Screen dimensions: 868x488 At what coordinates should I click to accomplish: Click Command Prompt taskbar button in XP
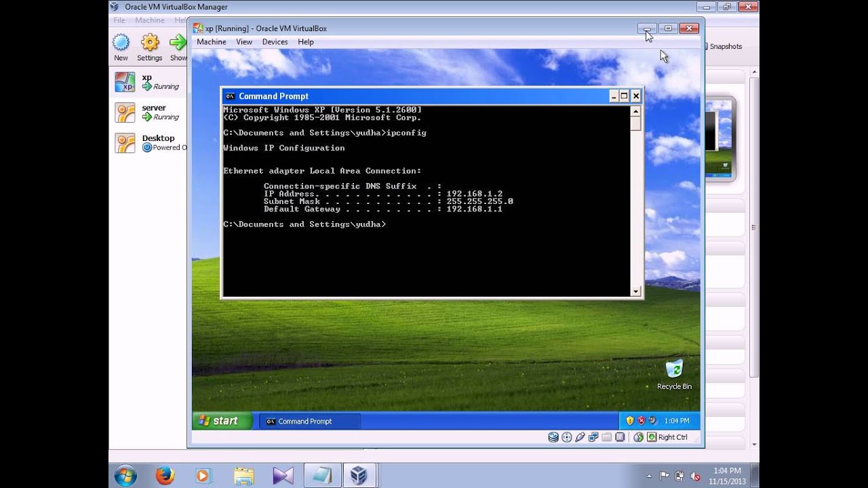tap(310, 421)
